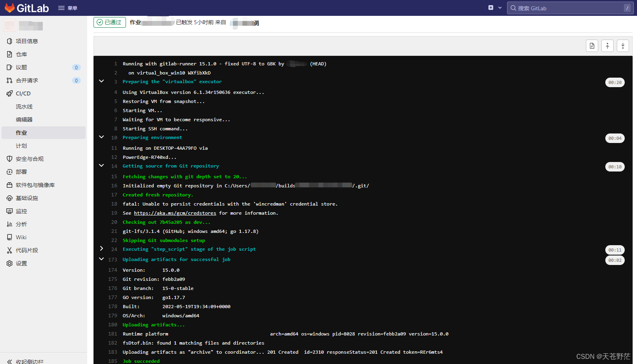Open the dropdown next to the plus button
Image resolution: width=637 pixels, height=364 pixels.
point(500,7)
